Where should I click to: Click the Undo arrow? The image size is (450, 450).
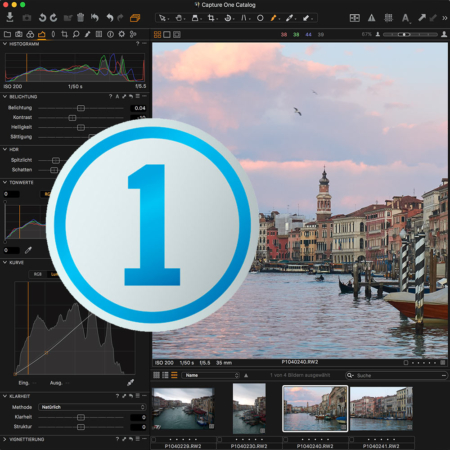(110, 17)
